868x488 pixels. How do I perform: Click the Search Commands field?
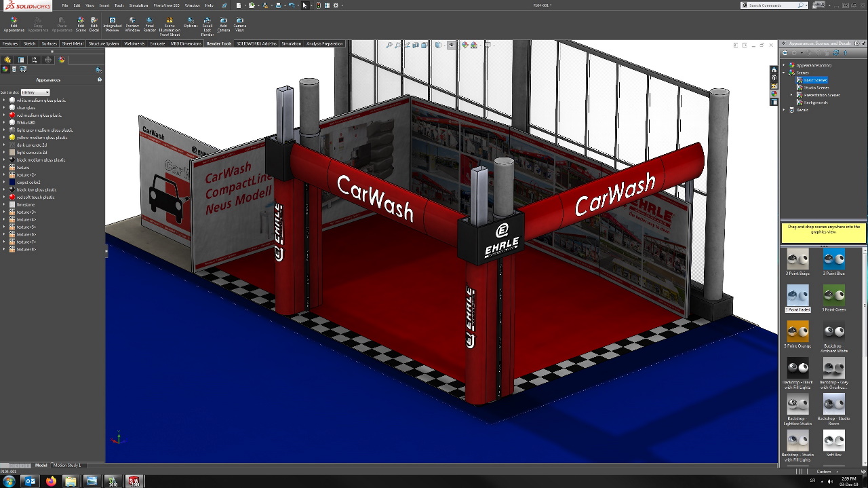772,5
